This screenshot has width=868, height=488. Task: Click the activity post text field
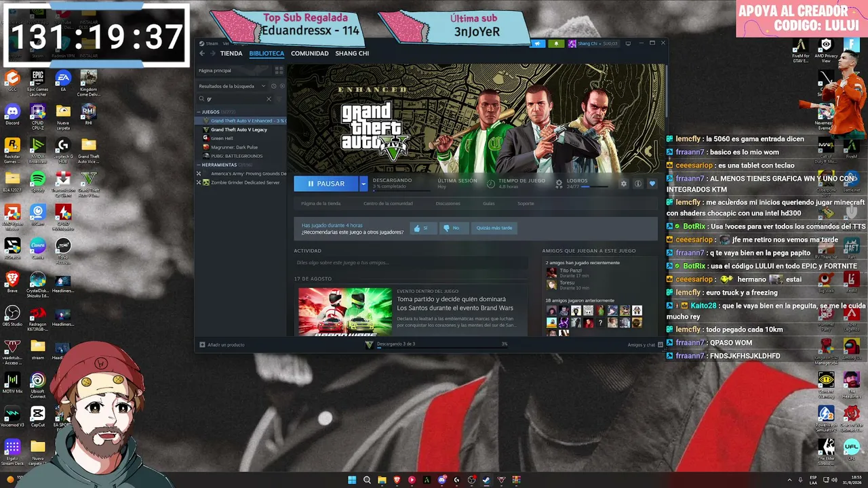coord(410,263)
